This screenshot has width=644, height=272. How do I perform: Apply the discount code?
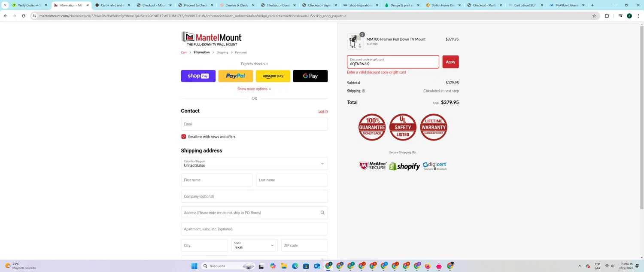pos(450,62)
